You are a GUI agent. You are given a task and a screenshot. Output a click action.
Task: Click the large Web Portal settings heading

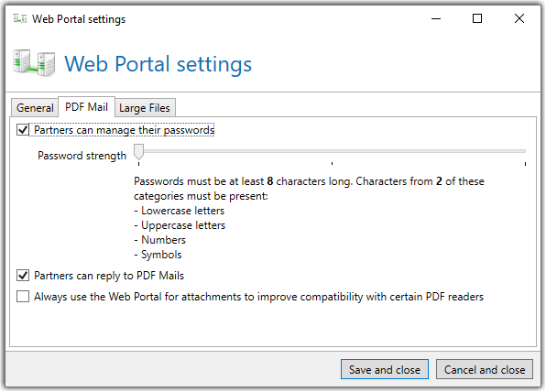coord(158,64)
